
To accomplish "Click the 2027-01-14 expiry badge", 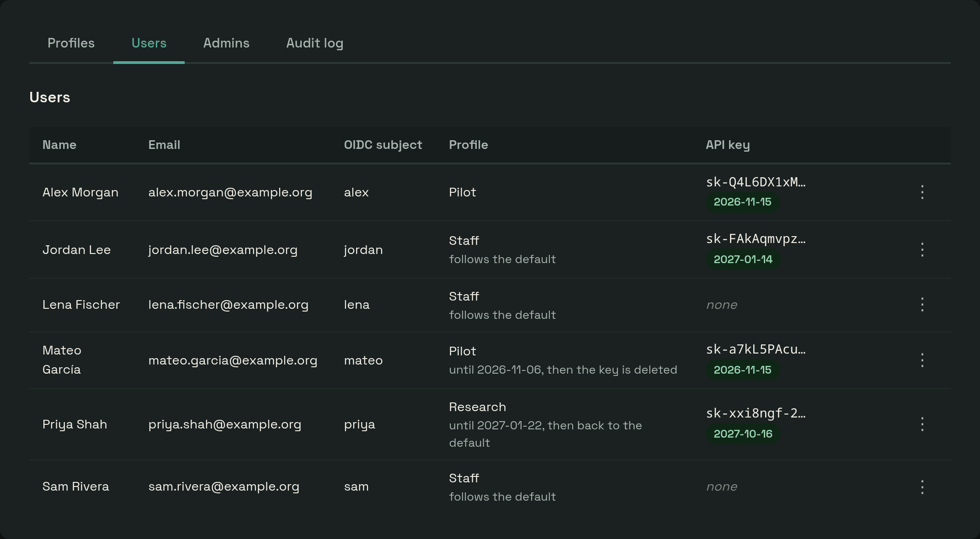I will [743, 259].
